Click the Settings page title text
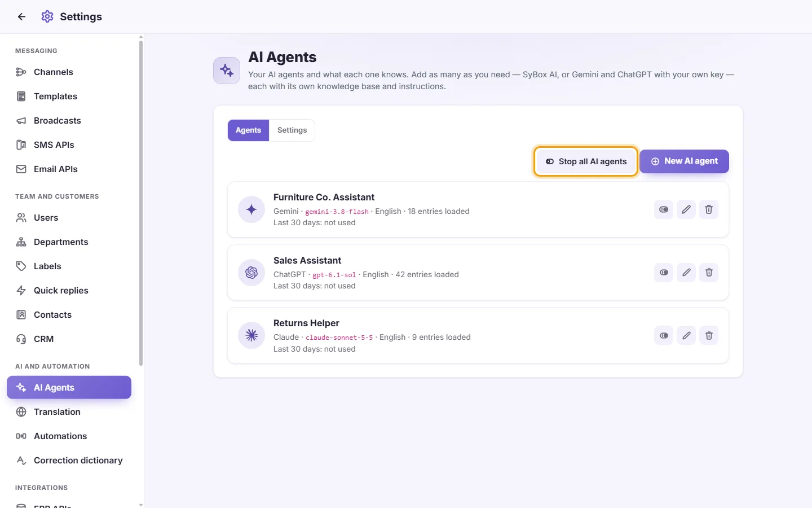 (81, 17)
